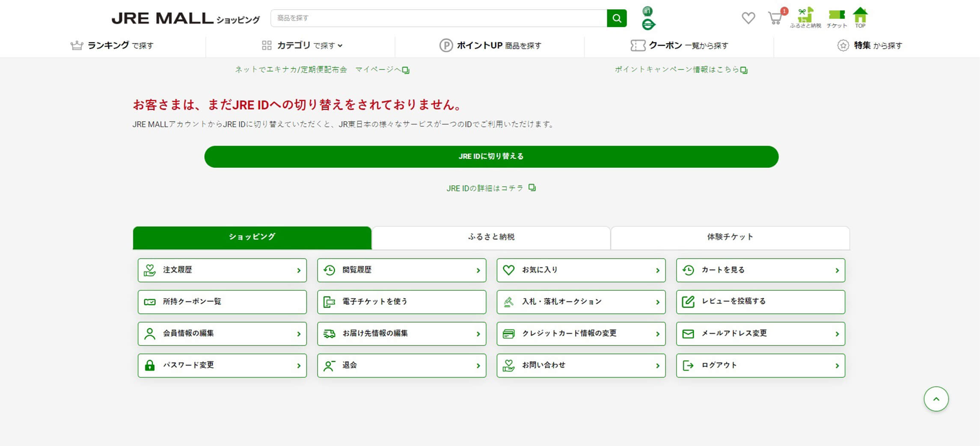Click the パスワード変更 label

tap(188, 365)
